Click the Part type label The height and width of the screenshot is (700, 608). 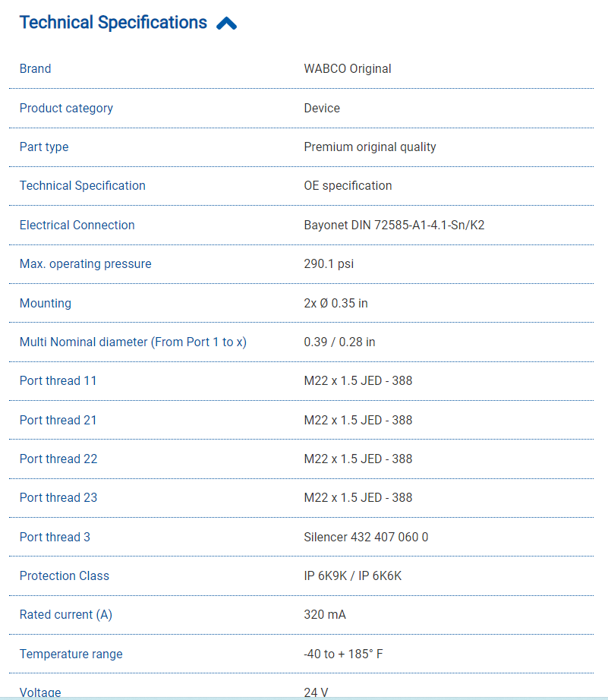(x=44, y=147)
